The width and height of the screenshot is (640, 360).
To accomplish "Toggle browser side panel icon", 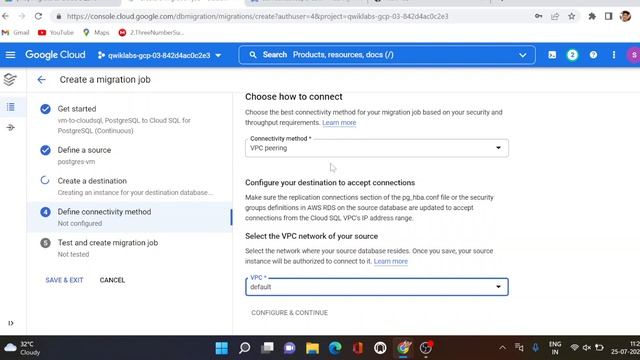I will 609,16.
